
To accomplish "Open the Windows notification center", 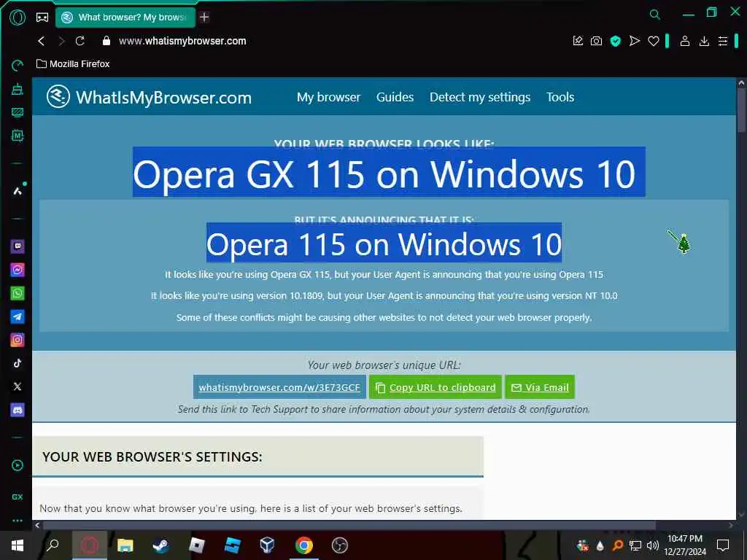I will [723, 545].
